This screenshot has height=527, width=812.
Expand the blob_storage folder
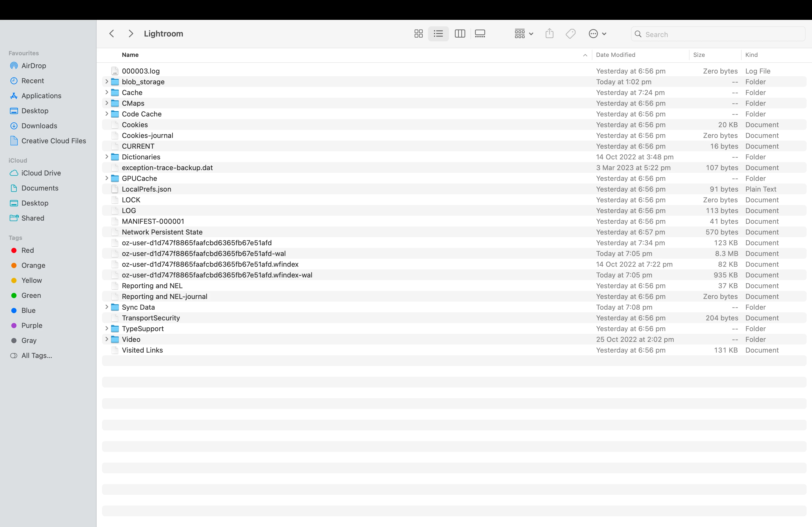106,82
